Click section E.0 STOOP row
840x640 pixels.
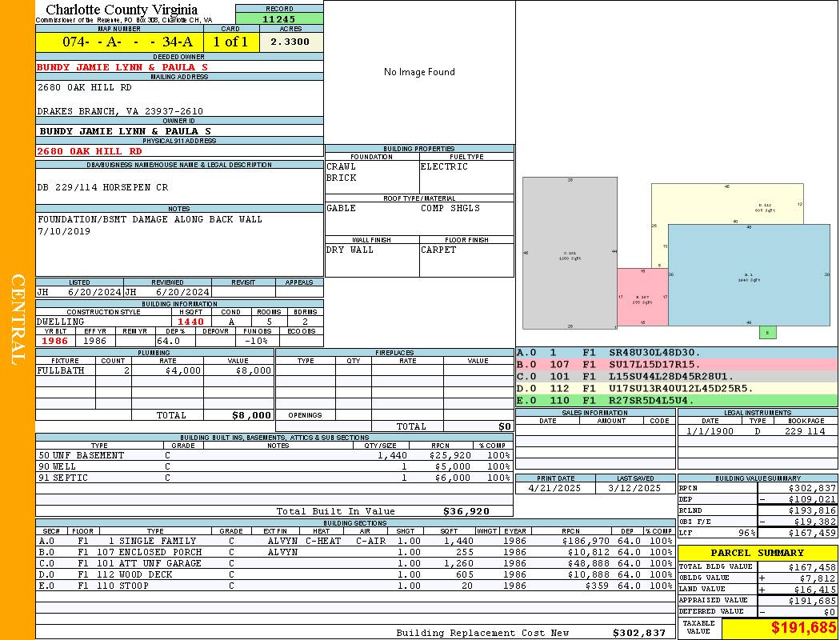(x=356, y=586)
